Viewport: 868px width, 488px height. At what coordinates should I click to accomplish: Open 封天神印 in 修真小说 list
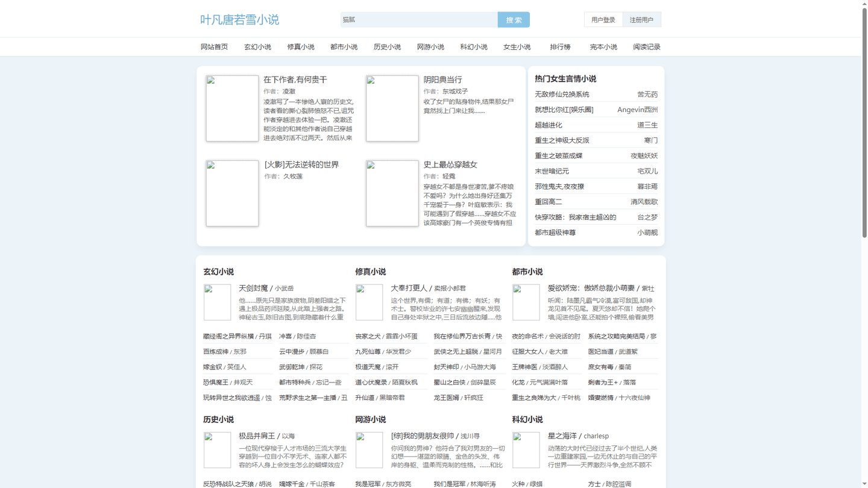[x=446, y=367]
